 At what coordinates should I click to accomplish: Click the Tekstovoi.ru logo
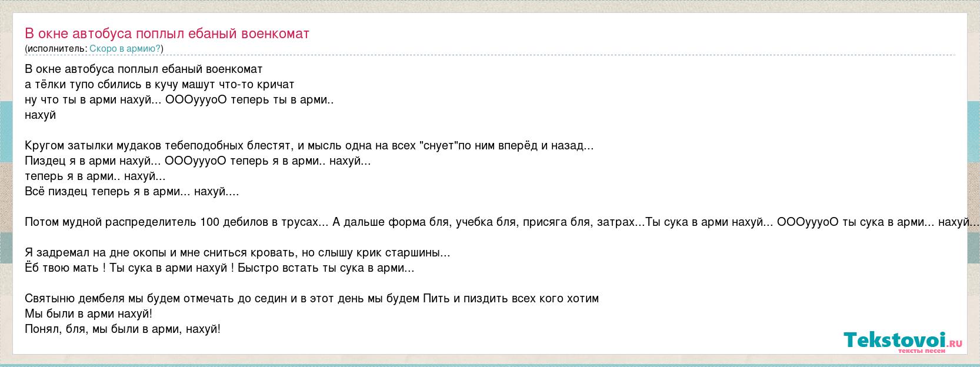(902, 340)
